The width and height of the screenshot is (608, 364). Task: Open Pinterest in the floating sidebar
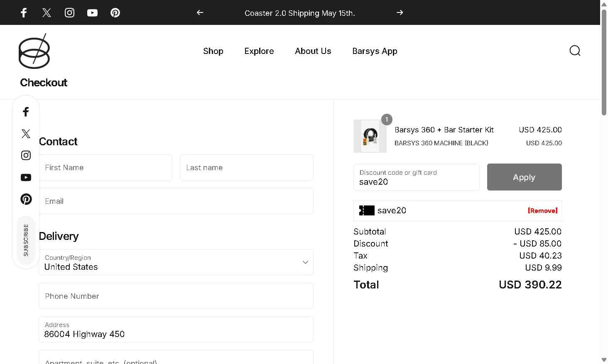tap(26, 199)
